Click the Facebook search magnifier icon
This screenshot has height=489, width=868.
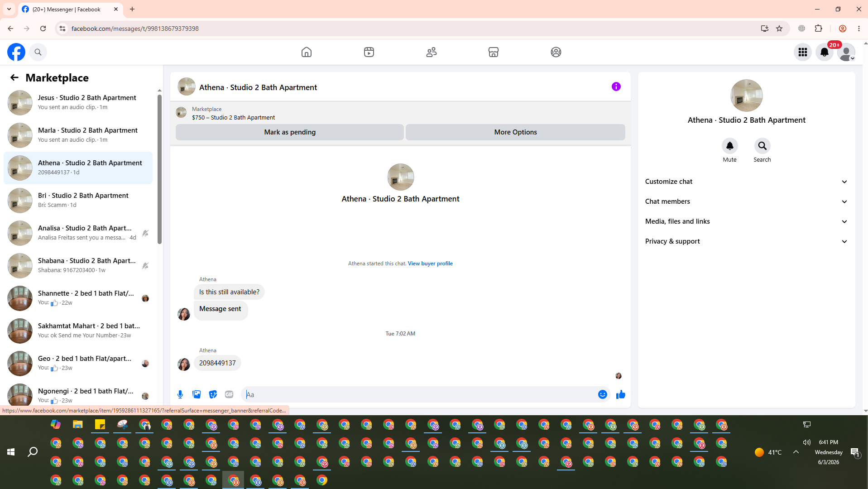tap(38, 52)
